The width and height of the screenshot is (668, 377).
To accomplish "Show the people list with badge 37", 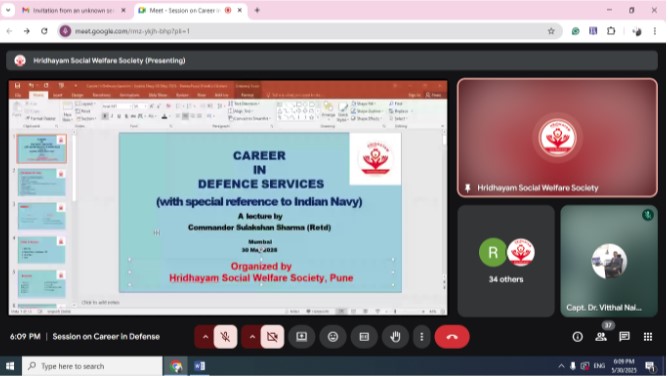I will (x=601, y=337).
